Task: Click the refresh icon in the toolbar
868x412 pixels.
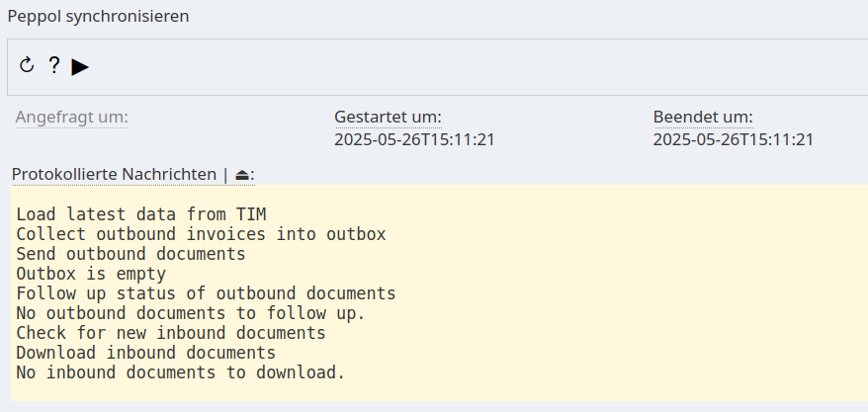Action: [27, 65]
